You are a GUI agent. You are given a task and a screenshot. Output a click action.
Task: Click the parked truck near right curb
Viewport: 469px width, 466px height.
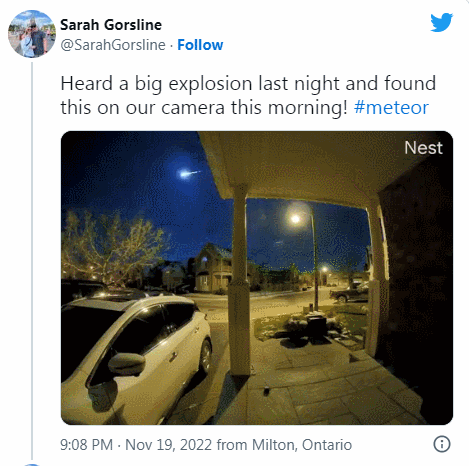349,293
